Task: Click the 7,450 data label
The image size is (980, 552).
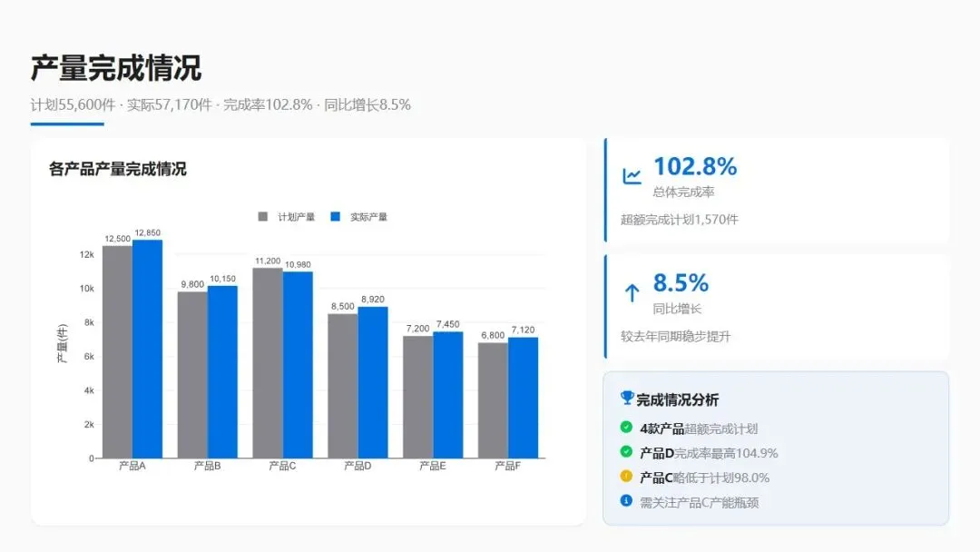Action: [x=447, y=324]
